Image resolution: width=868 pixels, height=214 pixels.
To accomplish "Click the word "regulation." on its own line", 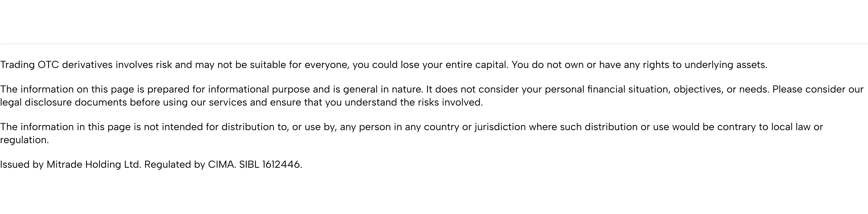I will [x=24, y=140].
